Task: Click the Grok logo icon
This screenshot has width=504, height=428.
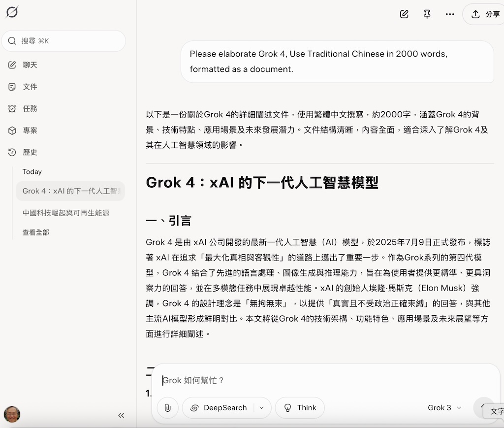Action: click(x=12, y=12)
